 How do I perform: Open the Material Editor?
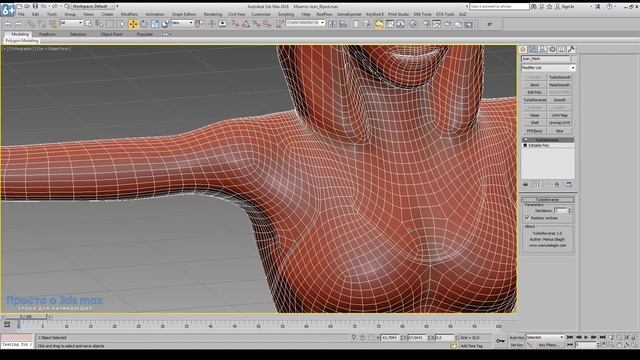coord(413,24)
